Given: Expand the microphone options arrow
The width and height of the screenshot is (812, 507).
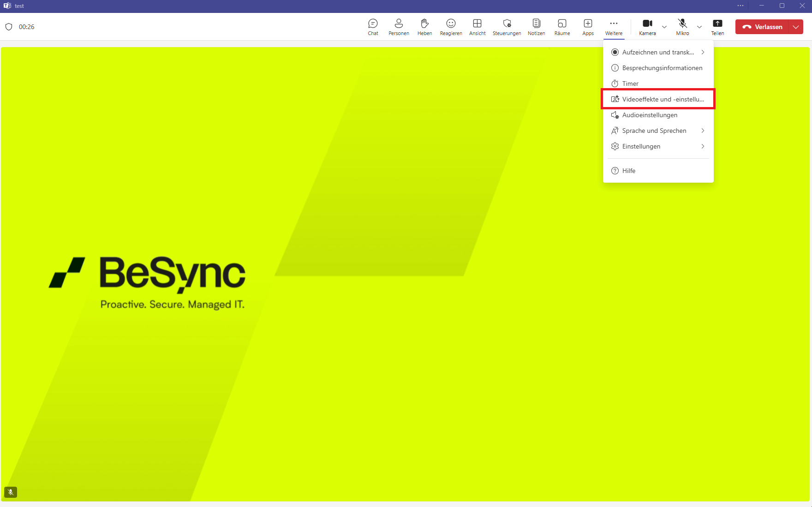Looking at the screenshot, I should click(699, 27).
